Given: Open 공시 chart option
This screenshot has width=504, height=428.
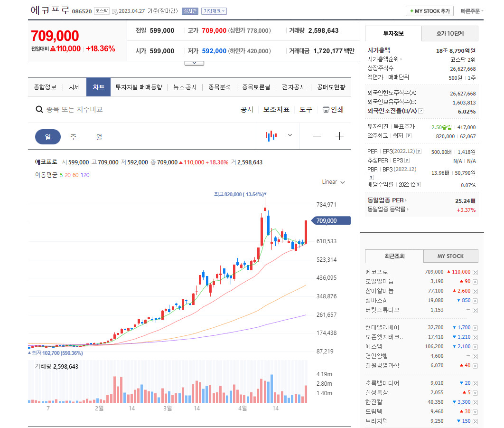Looking at the screenshot, I should tap(247, 109).
